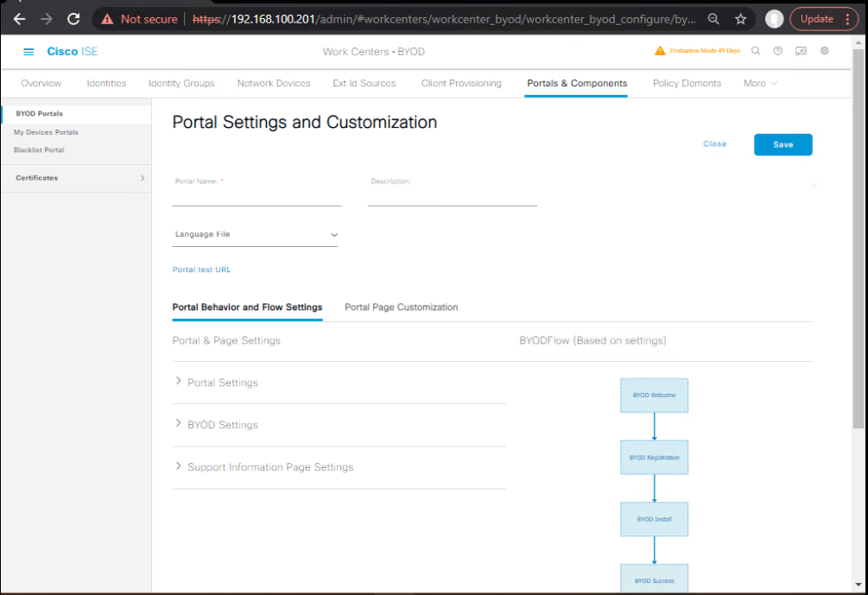The height and width of the screenshot is (595, 868).
Task: Open ISE search magnifier icon
Action: [x=755, y=51]
